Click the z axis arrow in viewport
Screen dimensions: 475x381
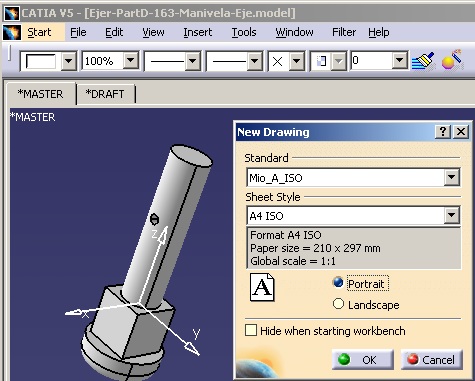(162, 235)
